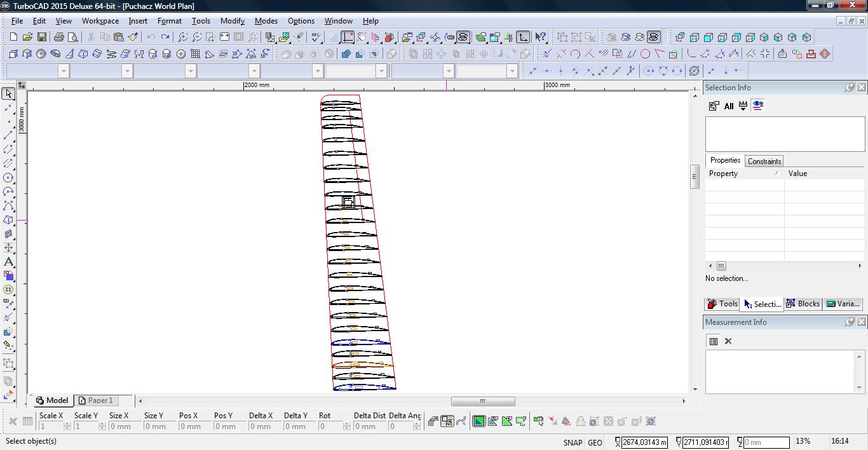The height and width of the screenshot is (450, 868).
Task: Click the All button in Selection Info
Action: (729, 106)
